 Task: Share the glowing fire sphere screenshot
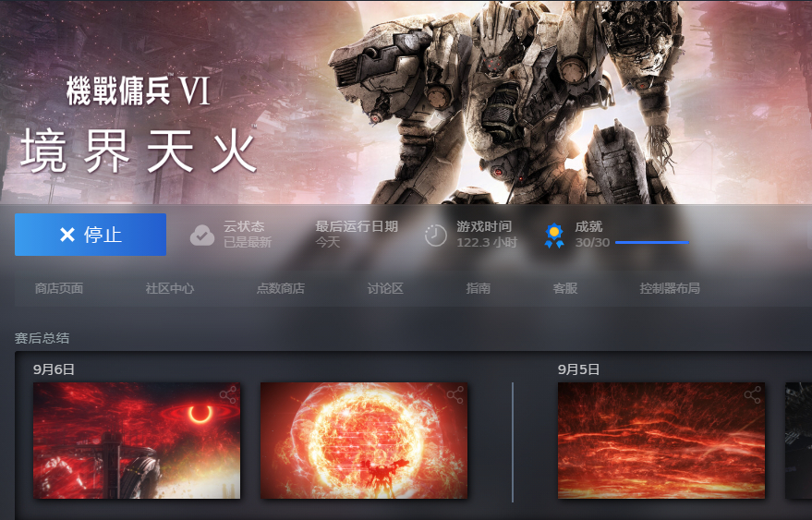click(455, 395)
